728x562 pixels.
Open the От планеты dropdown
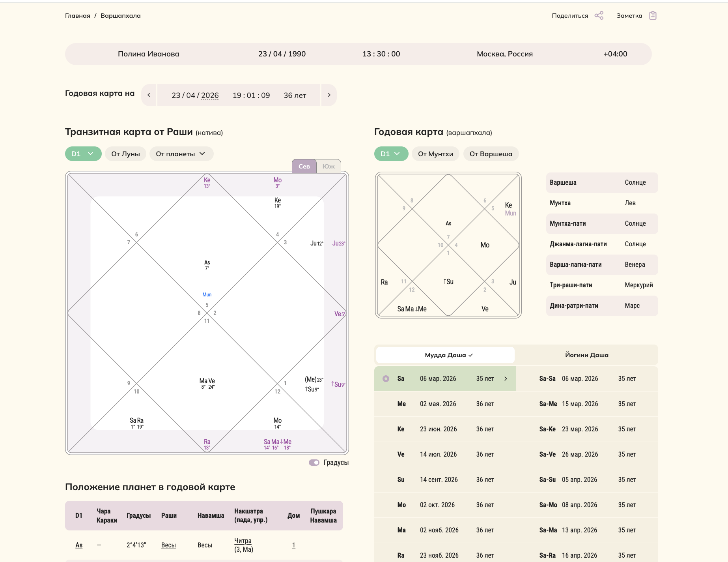[181, 154]
